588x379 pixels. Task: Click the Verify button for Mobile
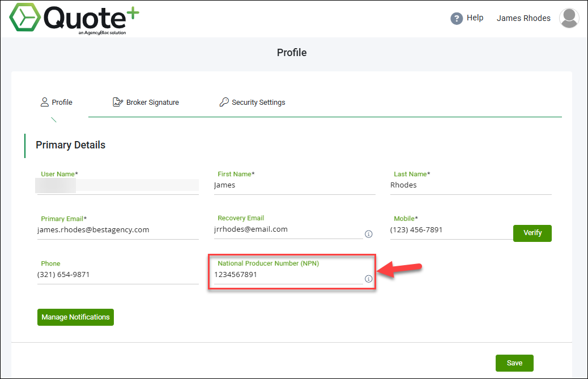[532, 233]
